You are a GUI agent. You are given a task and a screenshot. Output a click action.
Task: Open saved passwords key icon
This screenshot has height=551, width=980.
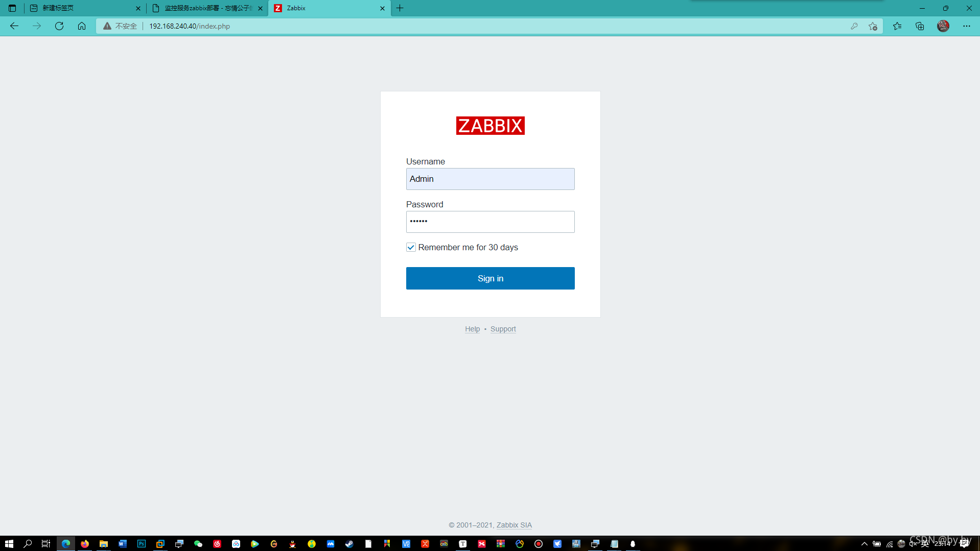(854, 26)
